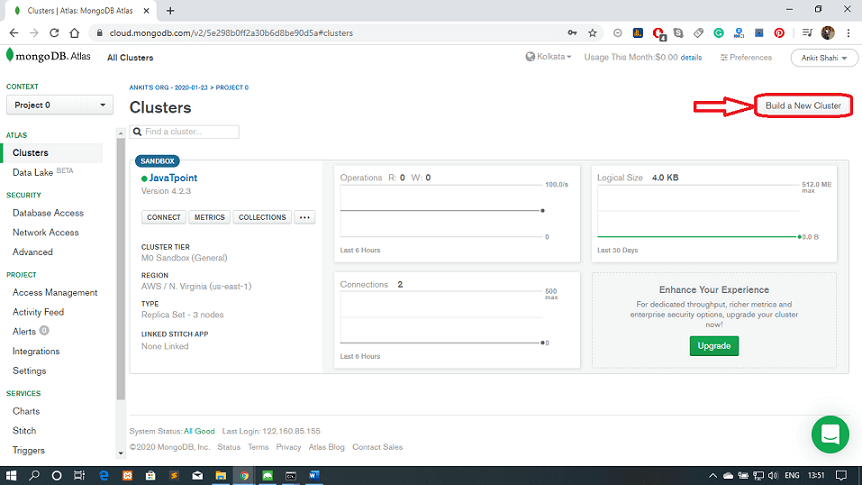Show hidden system tray icons
This screenshot has width=862, height=485.
pyautogui.click(x=712, y=476)
